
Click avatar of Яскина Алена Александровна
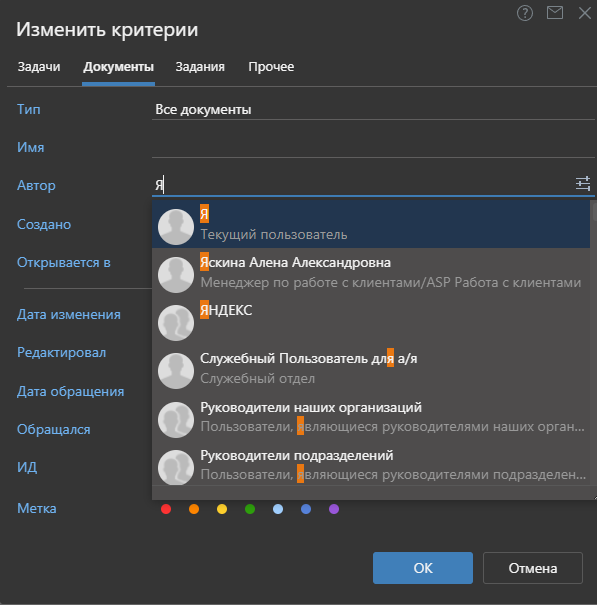(176, 275)
